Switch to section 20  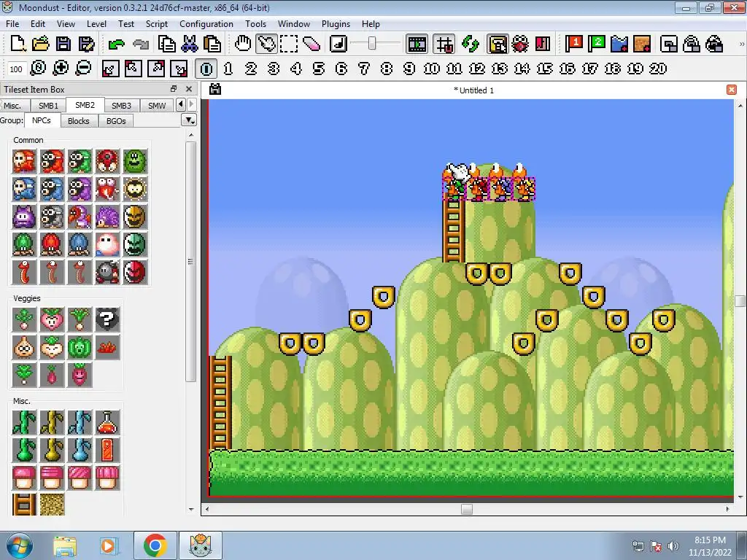coord(658,69)
